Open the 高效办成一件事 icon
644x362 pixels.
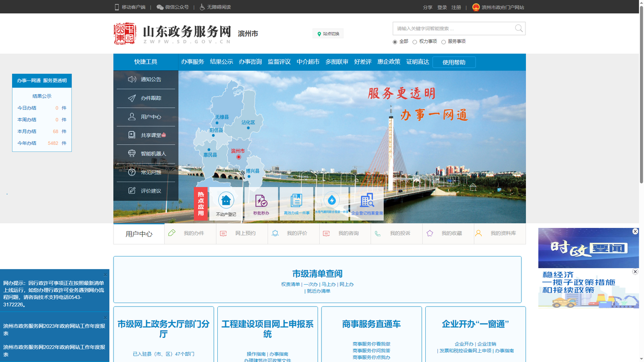(296, 200)
